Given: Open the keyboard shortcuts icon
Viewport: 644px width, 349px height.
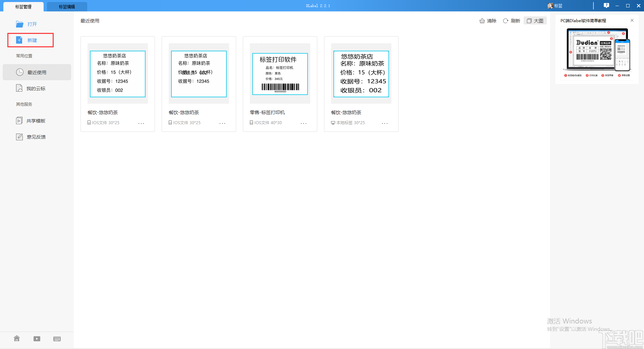Looking at the screenshot, I should pos(57,339).
